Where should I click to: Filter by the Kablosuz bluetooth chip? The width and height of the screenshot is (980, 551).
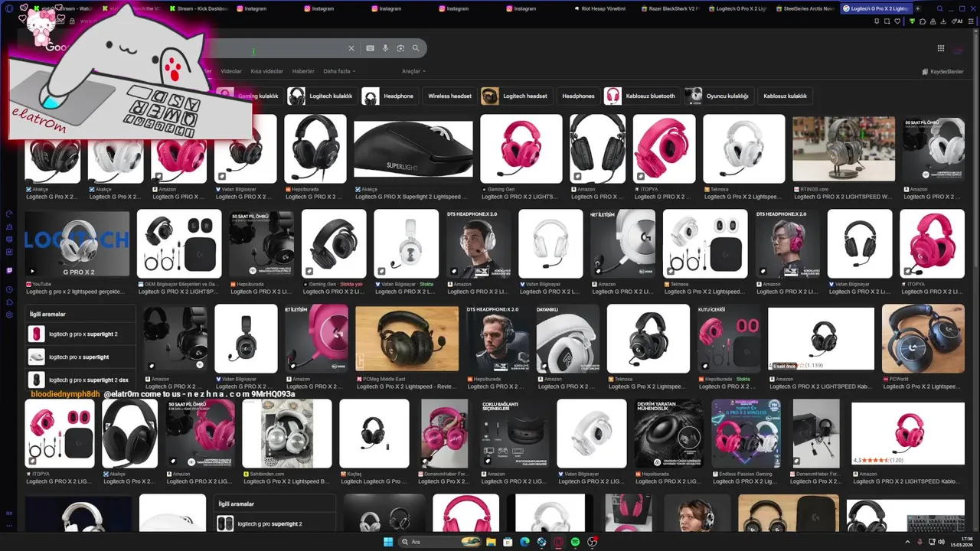642,96
